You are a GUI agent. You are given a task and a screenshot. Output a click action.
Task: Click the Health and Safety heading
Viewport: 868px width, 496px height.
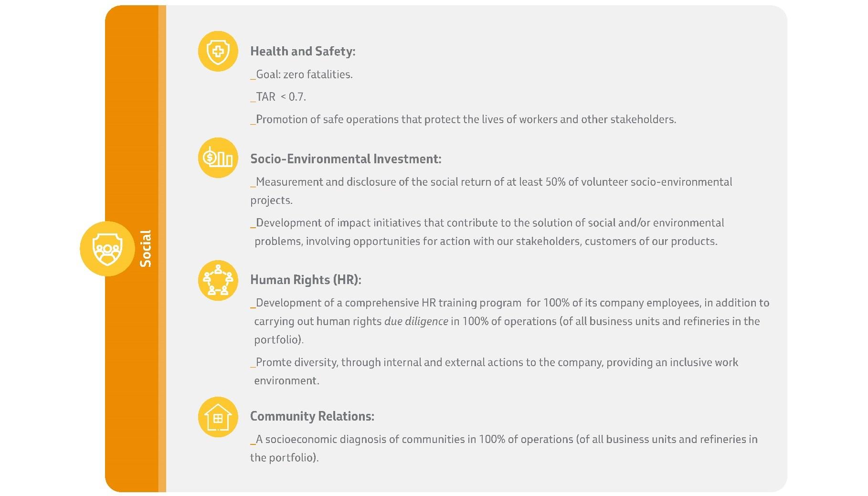(x=303, y=52)
